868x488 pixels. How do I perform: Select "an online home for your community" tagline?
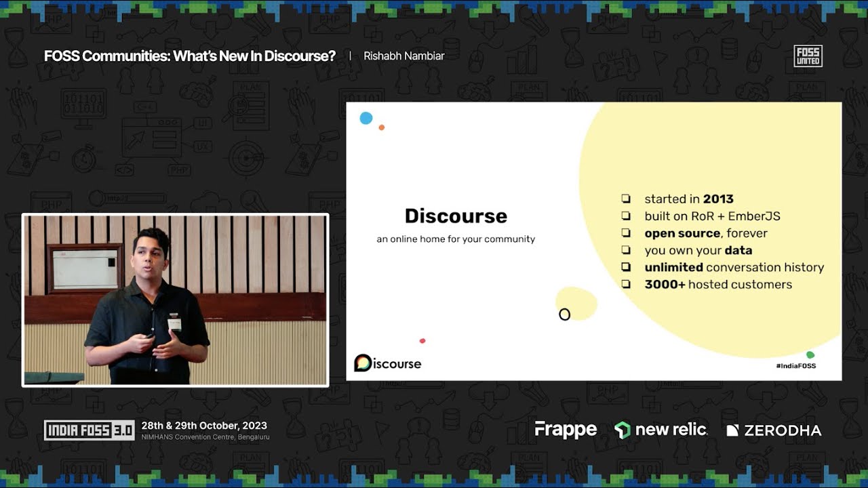pos(456,239)
